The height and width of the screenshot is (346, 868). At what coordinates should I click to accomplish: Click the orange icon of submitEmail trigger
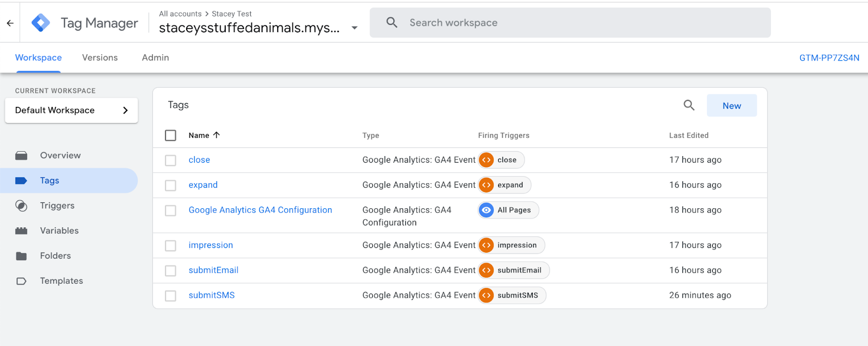pyautogui.click(x=487, y=270)
